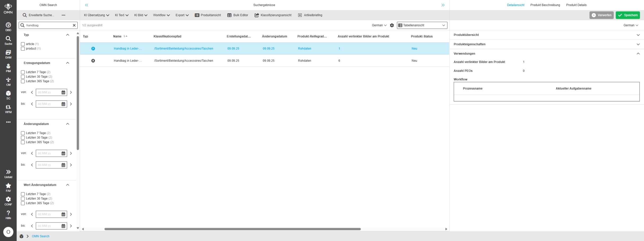The image size is (644, 241).
Task: Open the DAM module in sidebar
Action: pyautogui.click(x=8, y=54)
